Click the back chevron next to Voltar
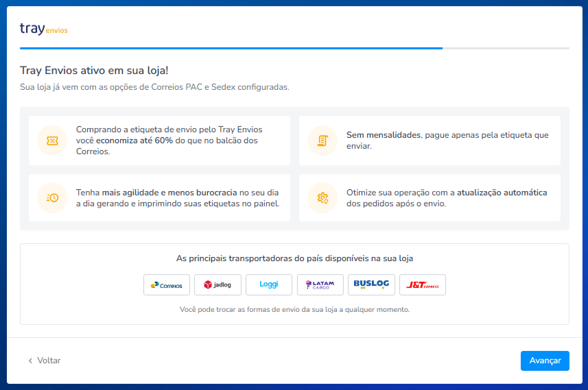The height and width of the screenshot is (390, 588). click(x=30, y=361)
